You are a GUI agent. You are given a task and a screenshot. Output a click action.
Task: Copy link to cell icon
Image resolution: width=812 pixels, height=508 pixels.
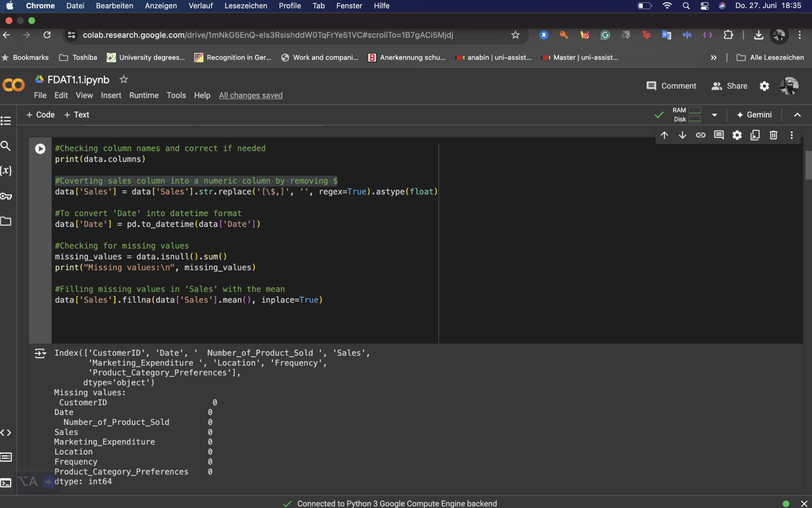[700, 135]
